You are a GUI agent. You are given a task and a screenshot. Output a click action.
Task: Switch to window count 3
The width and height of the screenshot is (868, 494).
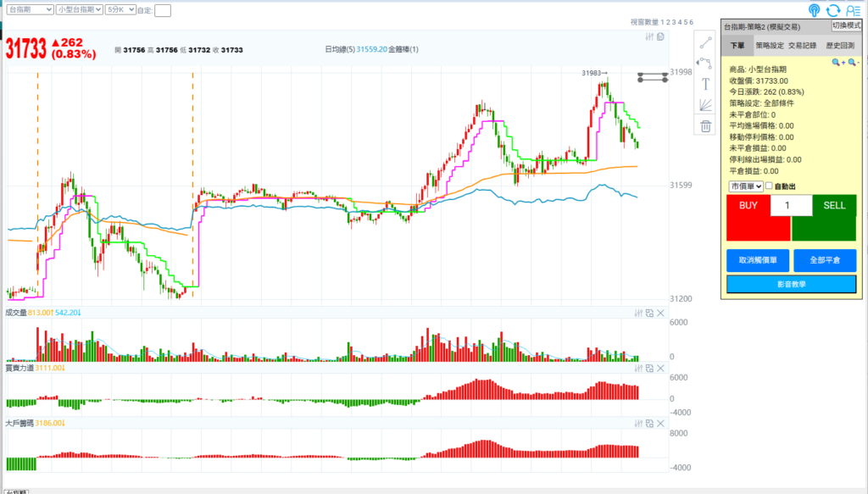click(x=676, y=22)
